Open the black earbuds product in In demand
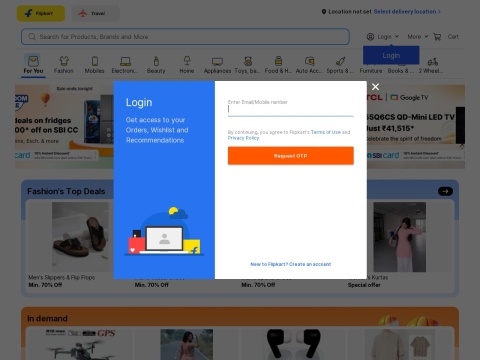The height and width of the screenshot is (360, 480). [x=293, y=345]
